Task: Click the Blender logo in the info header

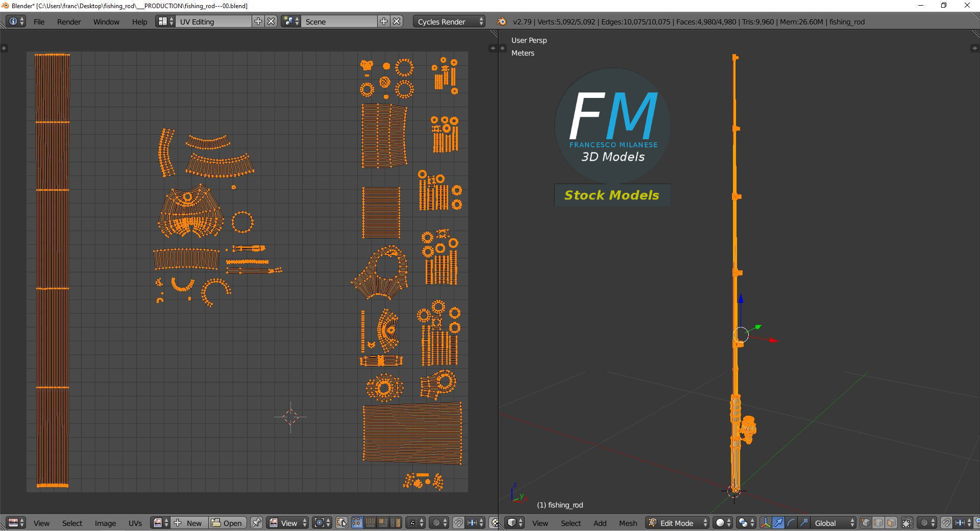Action: [x=501, y=21]
